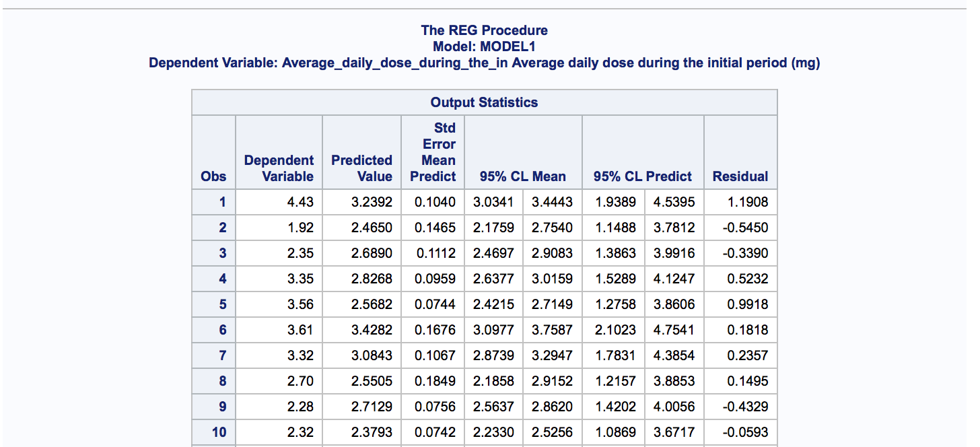Image resolution: width=980 pixels, height=447 pixels.
Task: Click the Dependent Variable description line
Action: (x=484, y=63)
